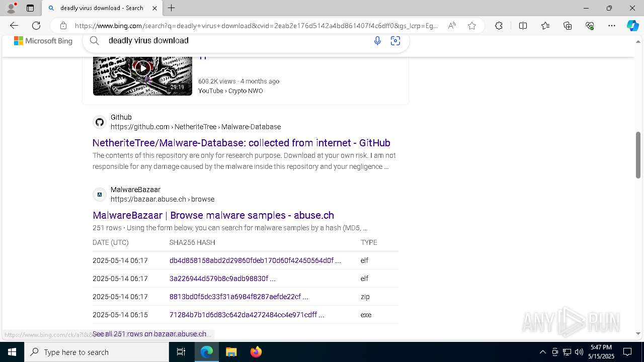Click the 2025-05-14 06:15 date cell

coord(120,315)
